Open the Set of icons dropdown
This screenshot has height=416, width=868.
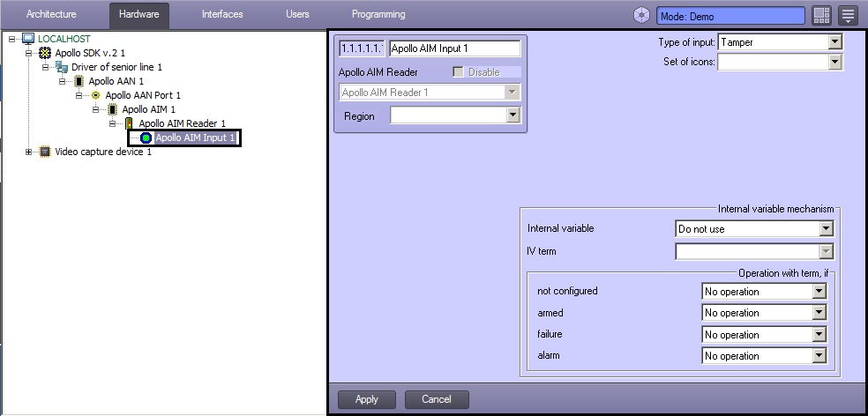point(835,62)
